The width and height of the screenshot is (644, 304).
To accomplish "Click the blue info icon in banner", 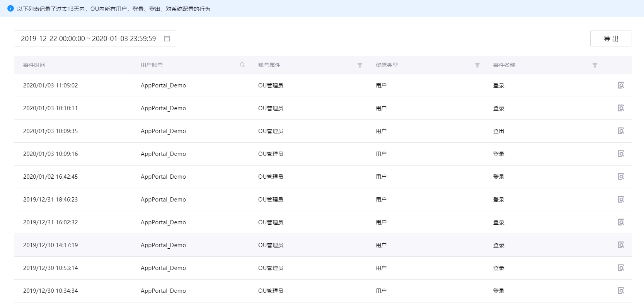I will (10, 8).
